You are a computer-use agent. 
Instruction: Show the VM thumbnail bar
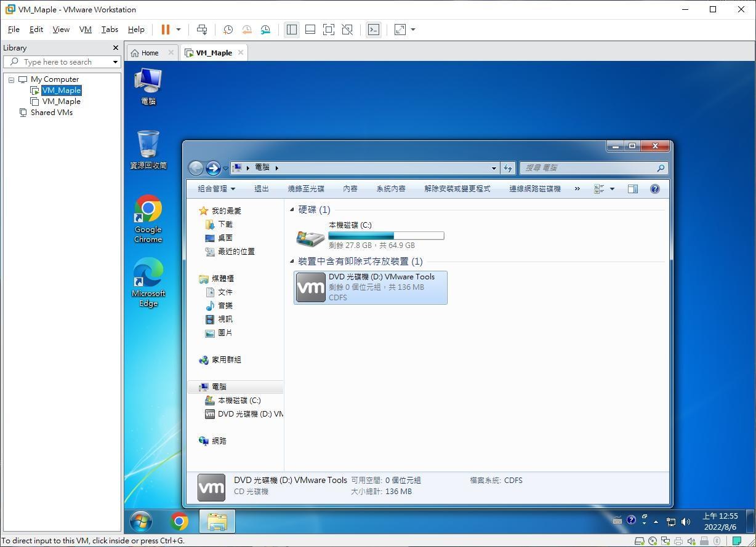pyautogui.click(x=310, y=29)
